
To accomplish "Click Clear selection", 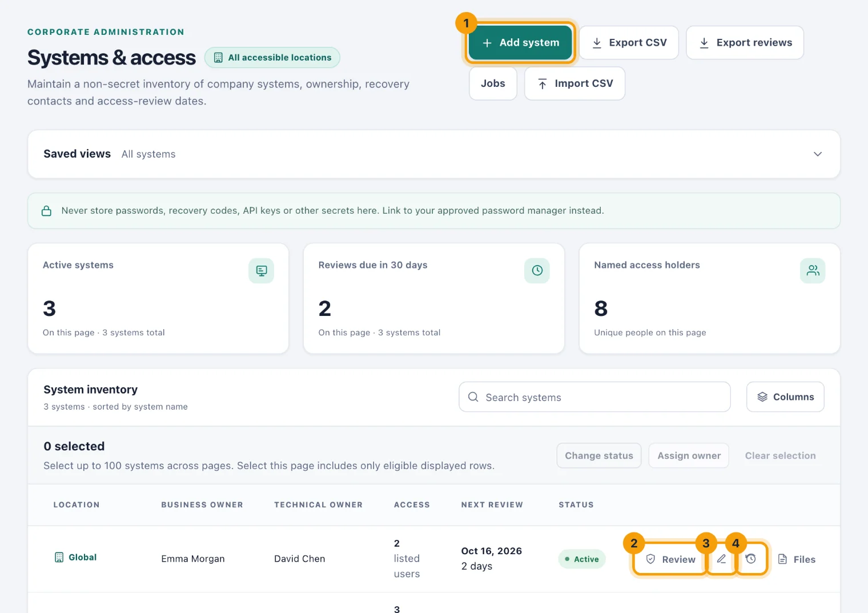I will click(780, 456).
